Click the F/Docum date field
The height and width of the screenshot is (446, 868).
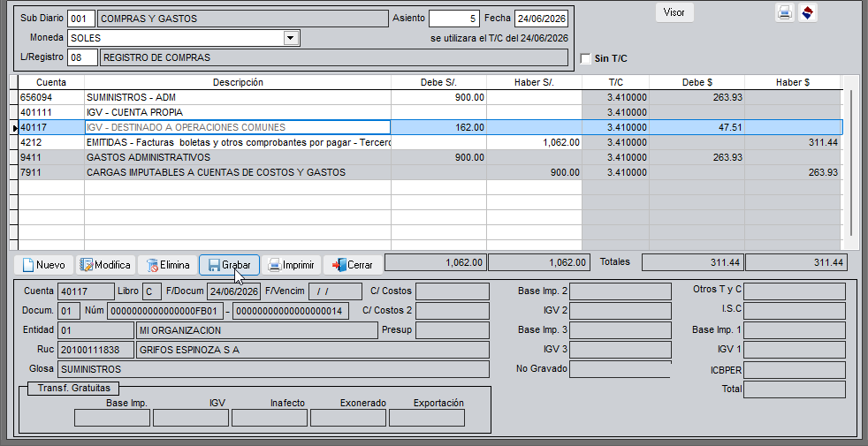[233, 291]
